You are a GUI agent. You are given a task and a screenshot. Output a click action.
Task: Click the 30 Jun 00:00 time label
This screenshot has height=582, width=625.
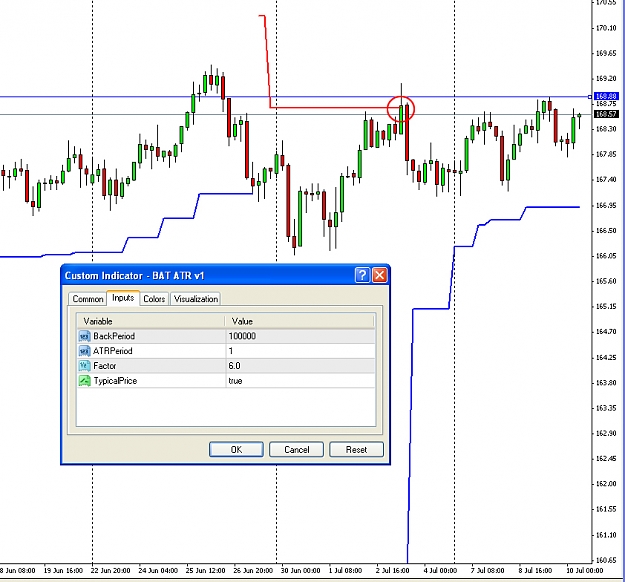click(x=300, y=570)
